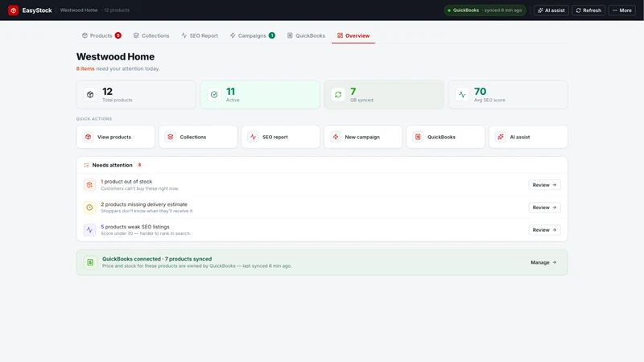This screenshot has height=362, width=644.
Task: Click the Westwood Home page heading
Action: [115, 56]
